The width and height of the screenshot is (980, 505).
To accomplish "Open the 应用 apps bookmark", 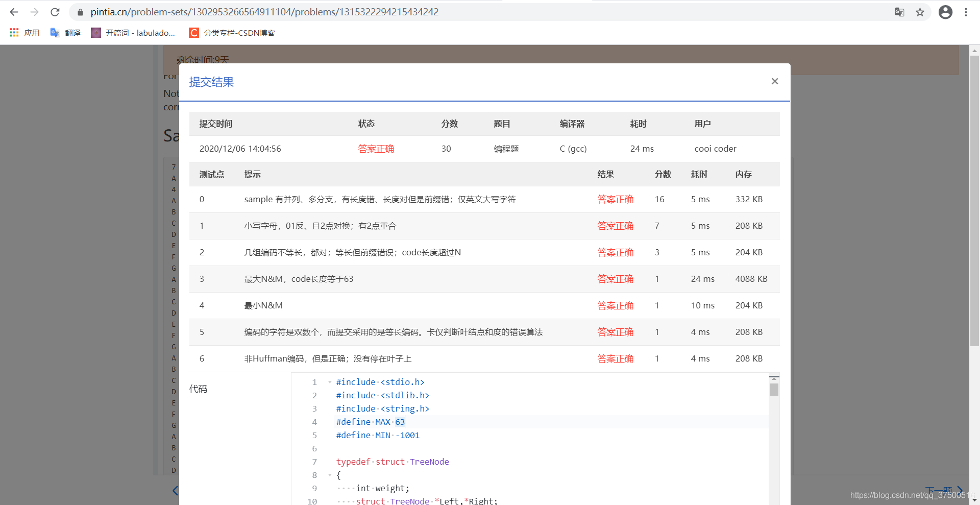I will (24, 33).
